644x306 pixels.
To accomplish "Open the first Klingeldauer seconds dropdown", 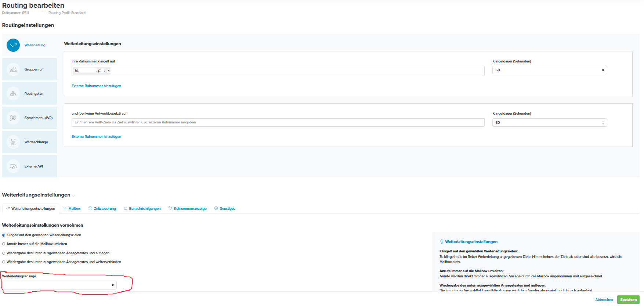I will pyautogui.click(x=549, y=70).
